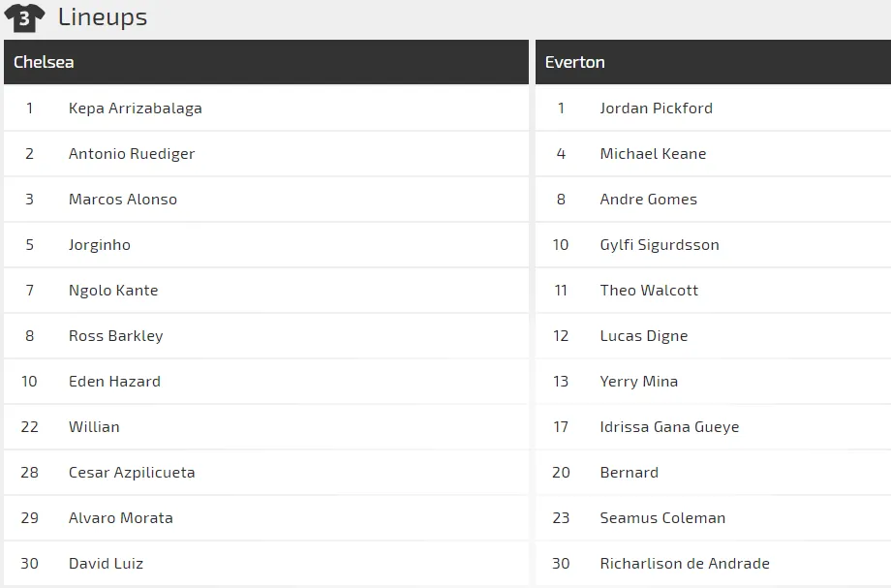Open Kepa Arrizabalaga's player profile

pyautogui.click(x=135, y=108)
